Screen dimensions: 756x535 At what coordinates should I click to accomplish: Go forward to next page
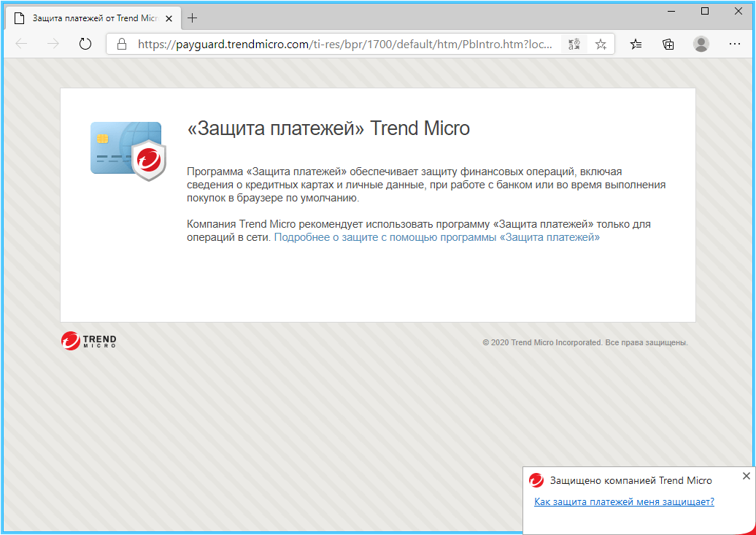[x=53, y=45]
